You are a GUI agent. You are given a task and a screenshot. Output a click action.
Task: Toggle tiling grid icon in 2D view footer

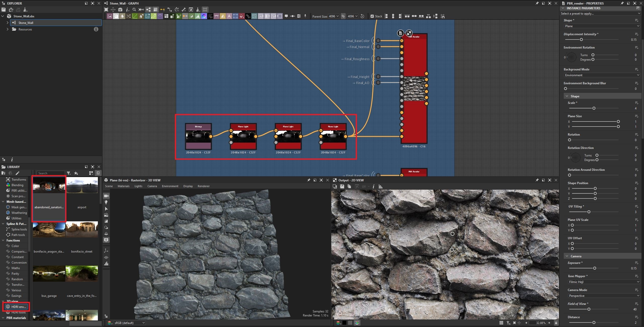tap(501, 323)
